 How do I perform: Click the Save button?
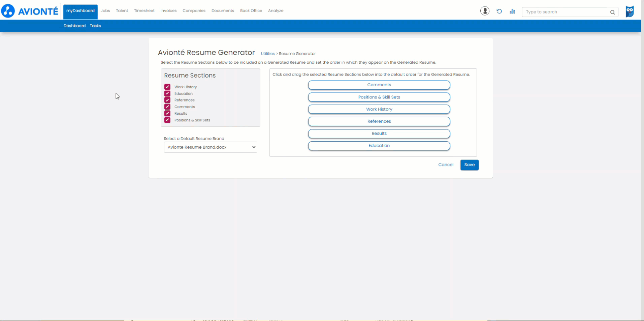469,165
